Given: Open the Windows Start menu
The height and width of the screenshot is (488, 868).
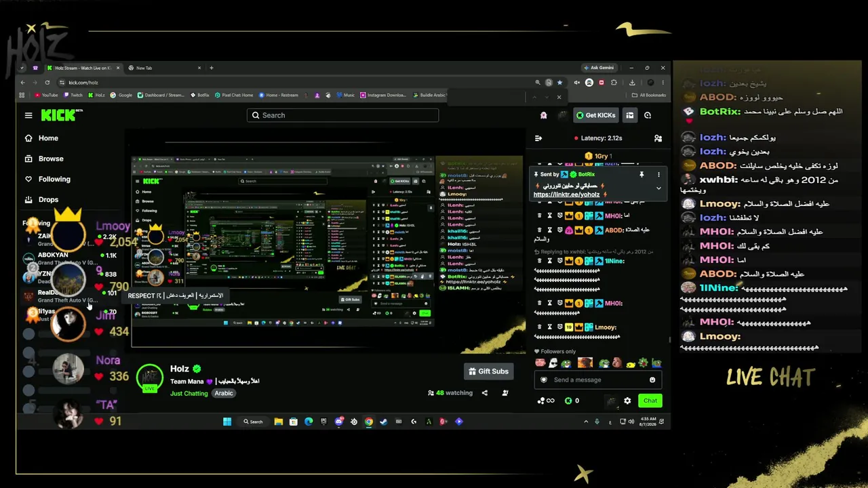Looking at the screenshot, I should tap(227, 422).
